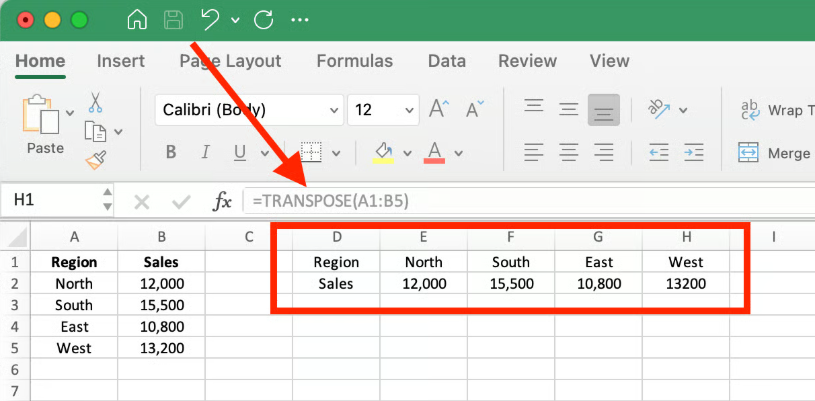Open the Name Box dropdown arrow
The image size is (815, 401).
click(106, 201)
